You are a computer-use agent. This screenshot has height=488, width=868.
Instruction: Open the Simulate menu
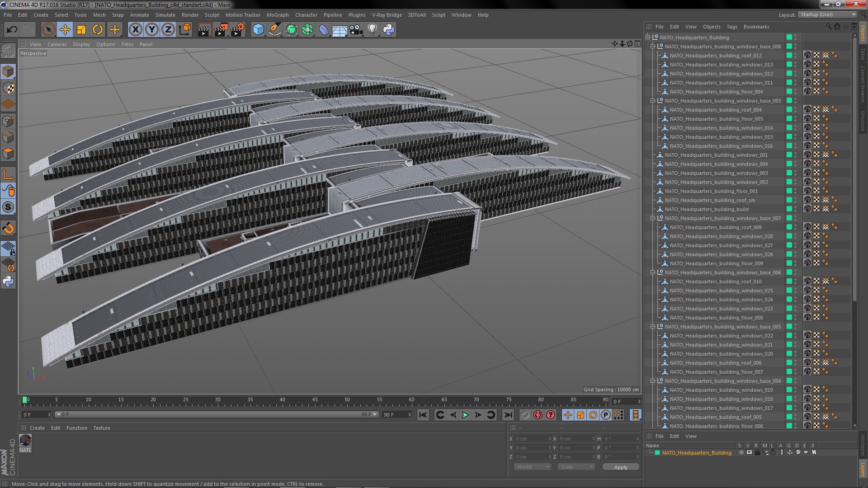165,15
